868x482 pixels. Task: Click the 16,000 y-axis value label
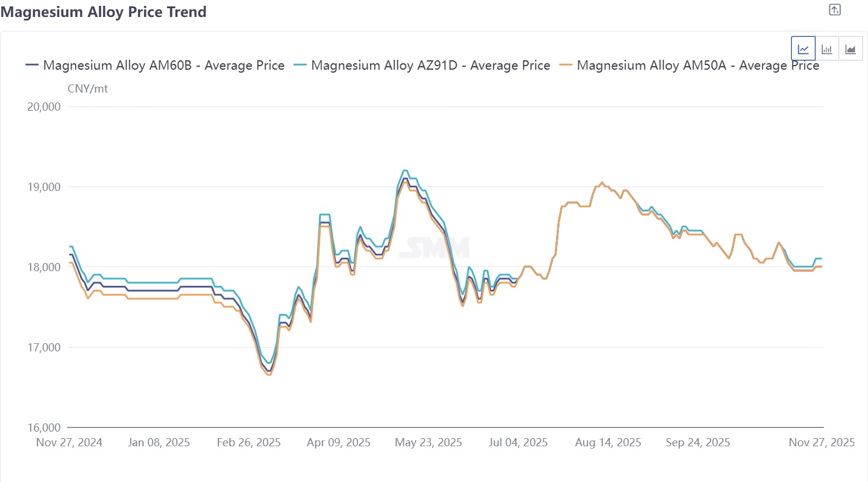44,428
